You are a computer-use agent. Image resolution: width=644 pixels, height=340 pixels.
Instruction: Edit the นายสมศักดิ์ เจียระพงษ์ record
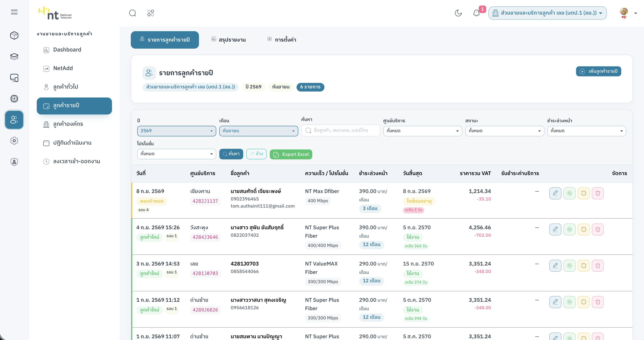(x=555, y=193)
